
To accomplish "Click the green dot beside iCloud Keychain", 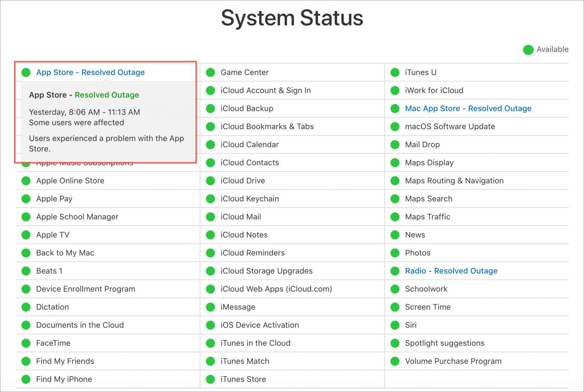I will [210, 199].
